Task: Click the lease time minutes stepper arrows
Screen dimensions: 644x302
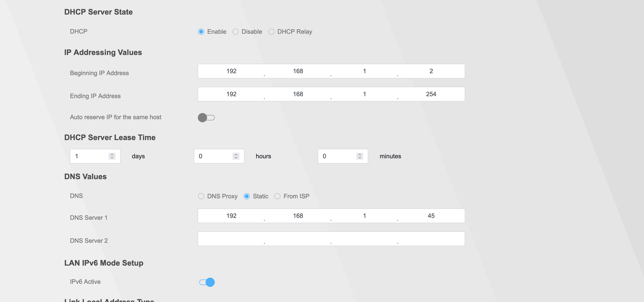Action: pyautogui.click(x=360, y=156)
